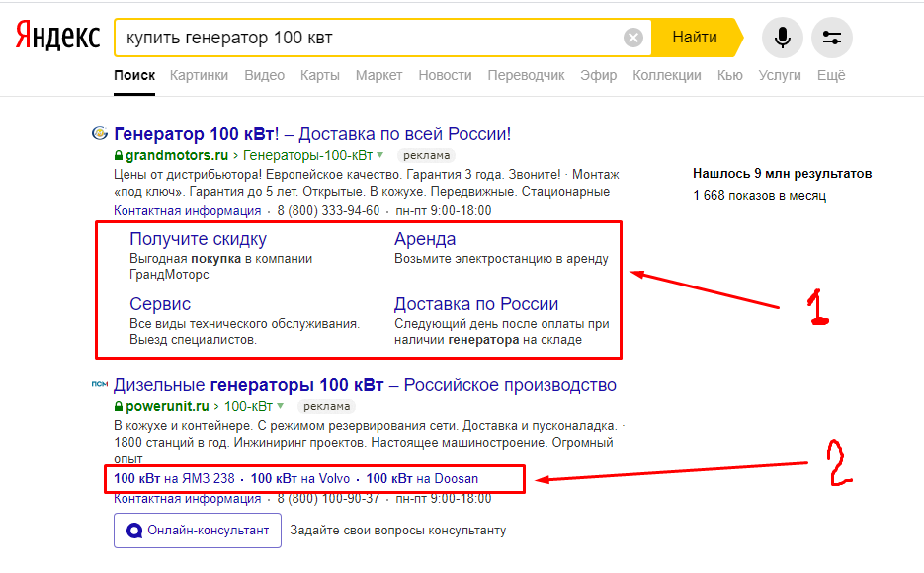Screen dimensions: 924x573
Task: Expand the Ещё menu
Action: pyautogui.click(x=831, y=75)
